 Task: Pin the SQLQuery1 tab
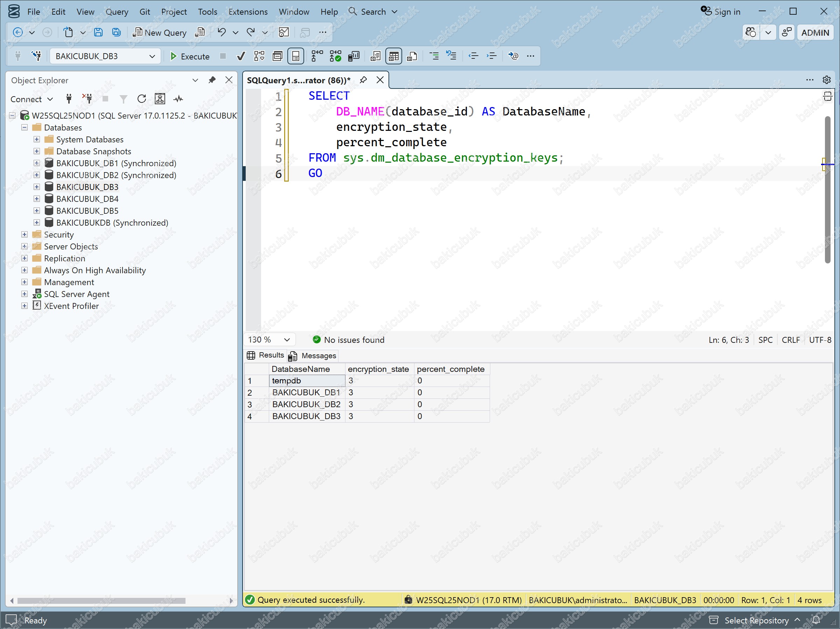363,80
